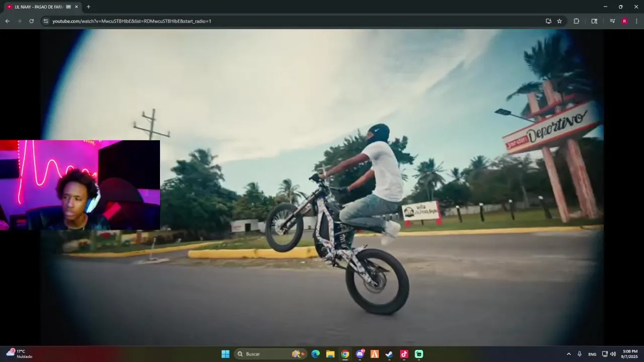Screen dimensions: 644x362
Task: Open Microsoft Edge from the taskbar
Action: pyautogui.click(x=315, y=354)
